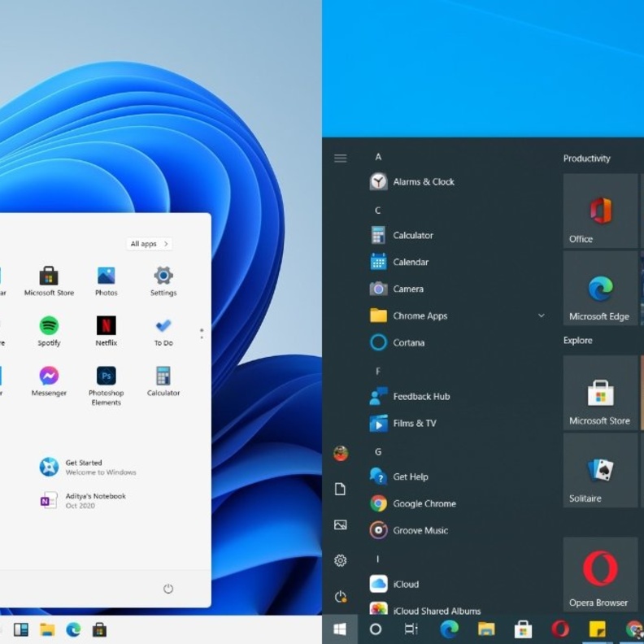Open the Opera Browser tile
This screenshot has height=644, width=644.
tap(600, 574)
